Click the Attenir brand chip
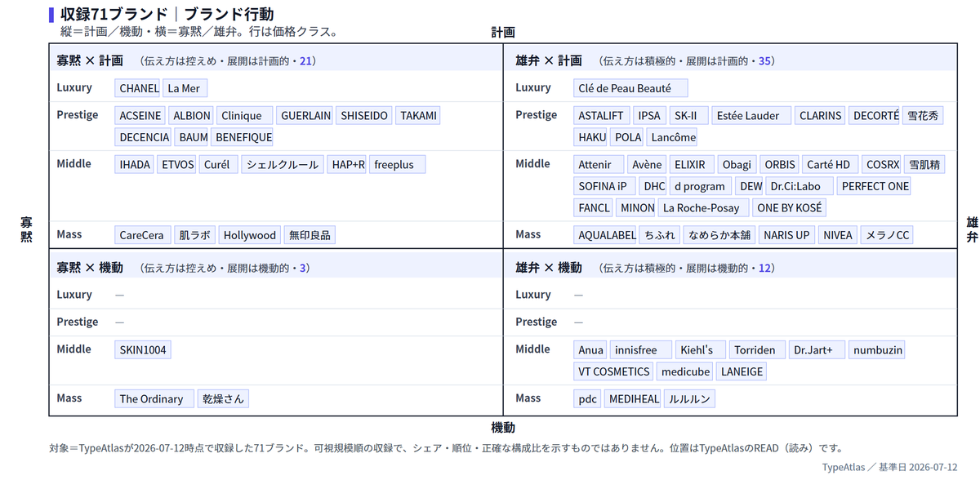Screen dimensions: 980x480 tap(599, 165)
